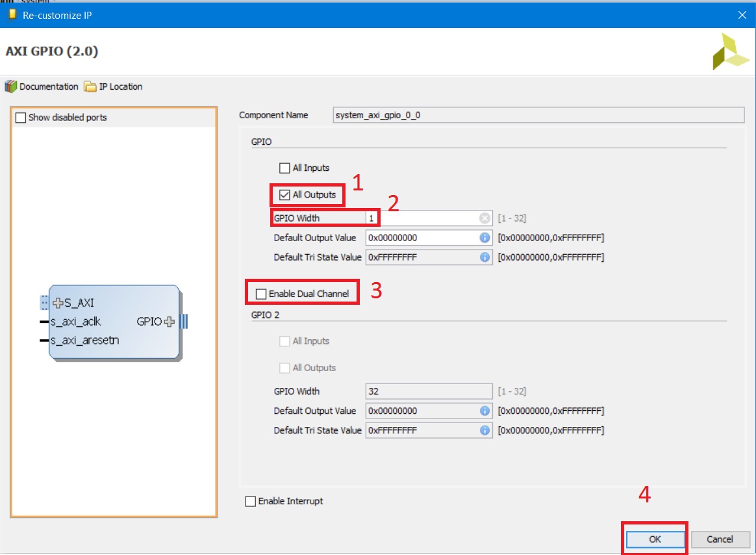Clear the GPIO Width field with X icon

coord(485,218)
